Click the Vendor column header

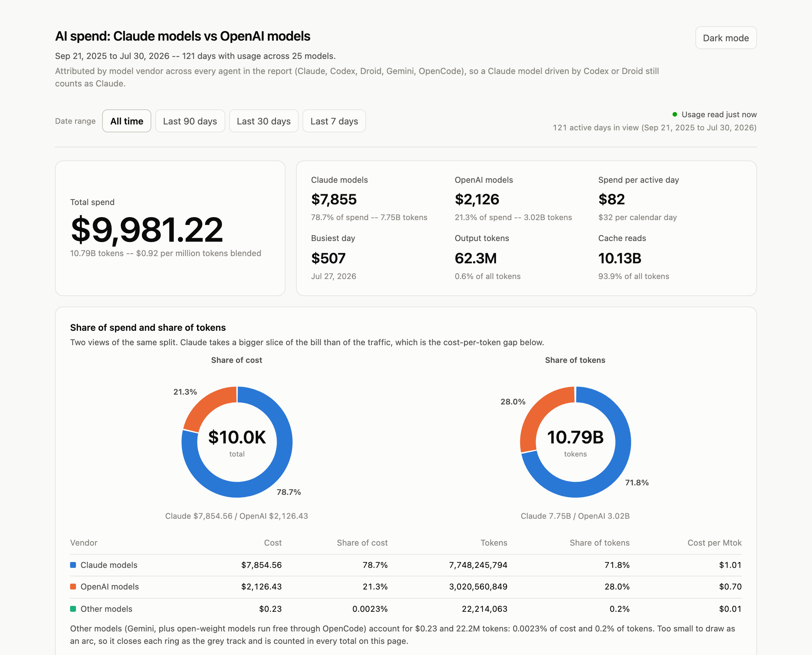pos(84,543)
